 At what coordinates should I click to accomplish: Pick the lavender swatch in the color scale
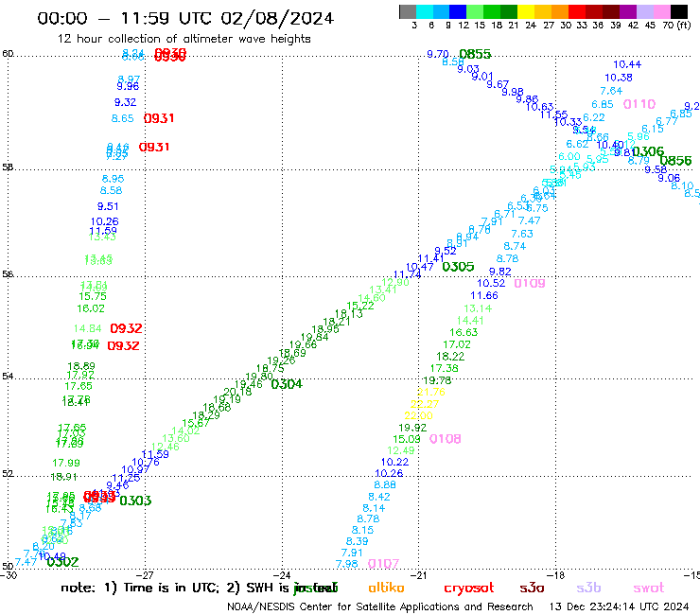coord(644,11)
